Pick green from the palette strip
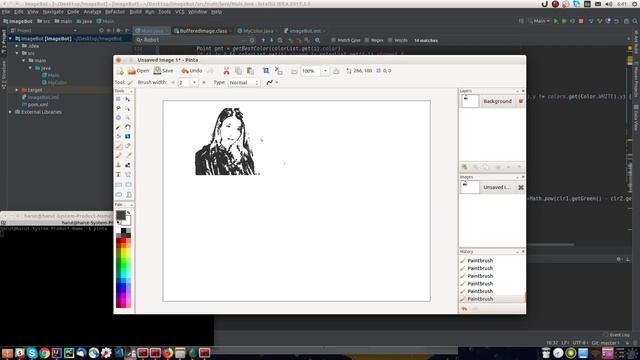The width and height of the screenshot is (640, 360). (124, 264)
